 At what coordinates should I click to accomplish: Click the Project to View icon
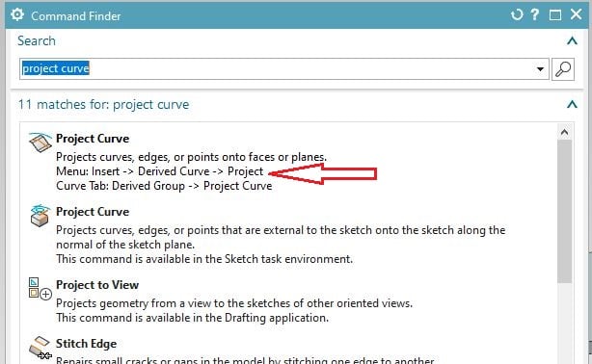40,289
